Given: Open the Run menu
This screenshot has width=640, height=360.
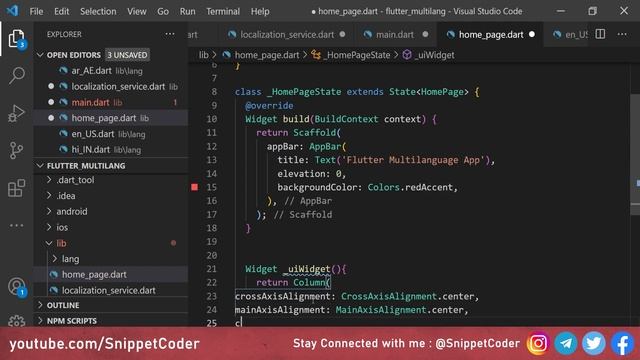Looking at the screenshot, I should coord(187,11).
